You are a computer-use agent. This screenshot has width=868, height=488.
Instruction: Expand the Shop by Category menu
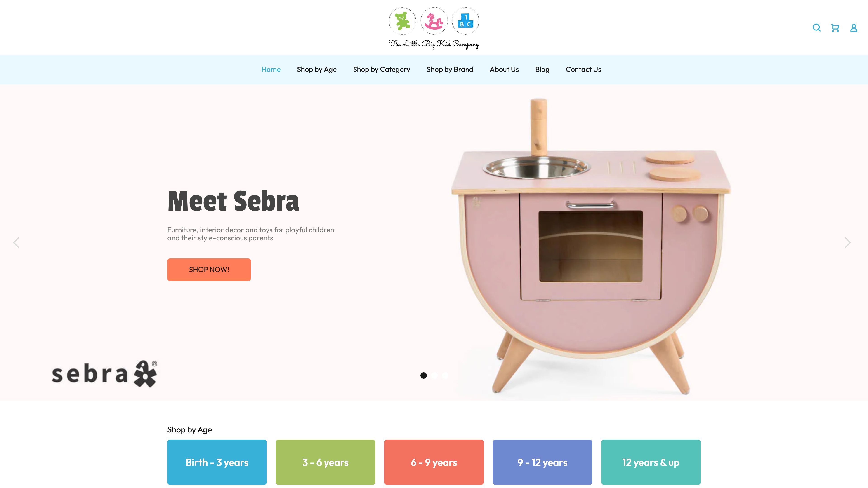click(381, 69)
